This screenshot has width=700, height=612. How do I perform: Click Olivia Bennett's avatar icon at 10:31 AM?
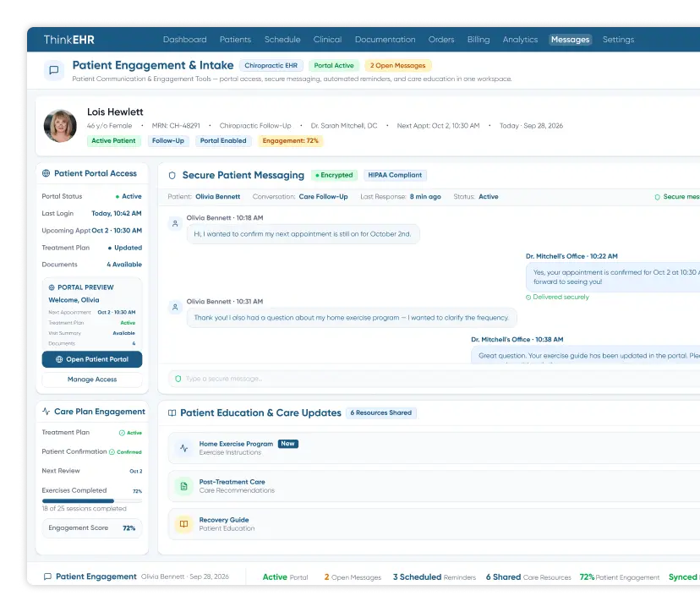click(x=175, y=307)
